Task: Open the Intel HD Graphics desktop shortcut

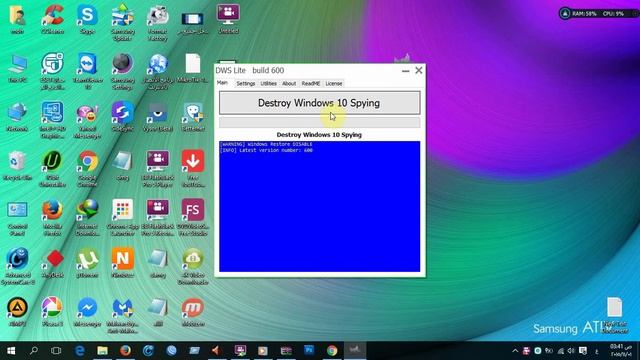Action: coord(52,120)
